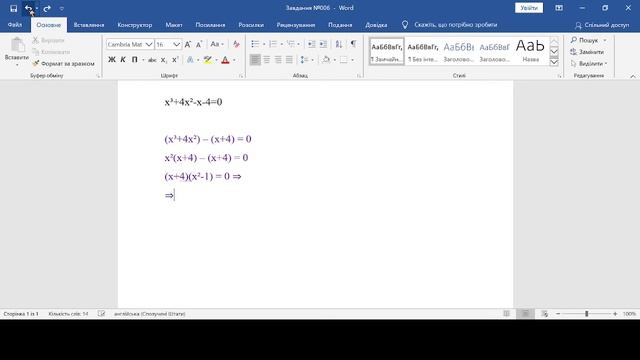640x360 pixels.
Task: Justify the text
Action: click(289, 60)
